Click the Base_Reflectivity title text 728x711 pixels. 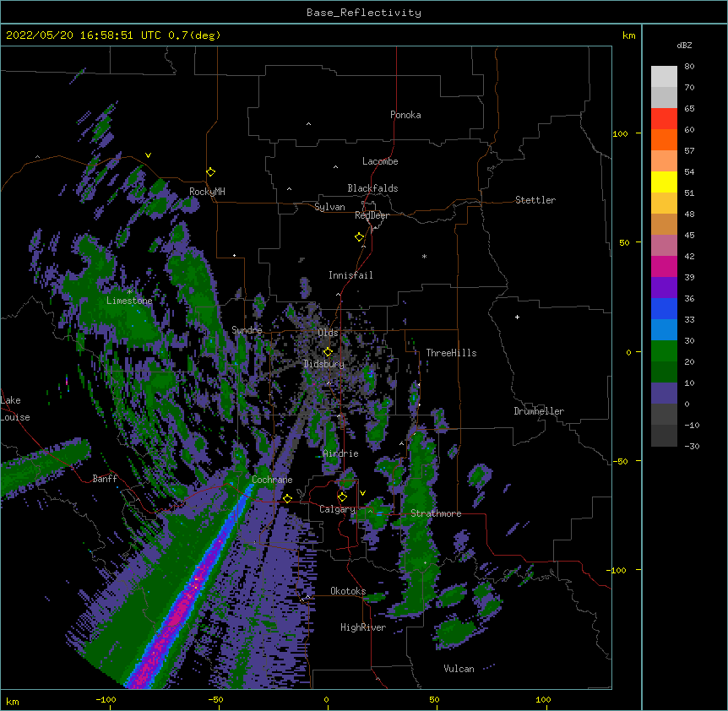click(x=364, y=13)
